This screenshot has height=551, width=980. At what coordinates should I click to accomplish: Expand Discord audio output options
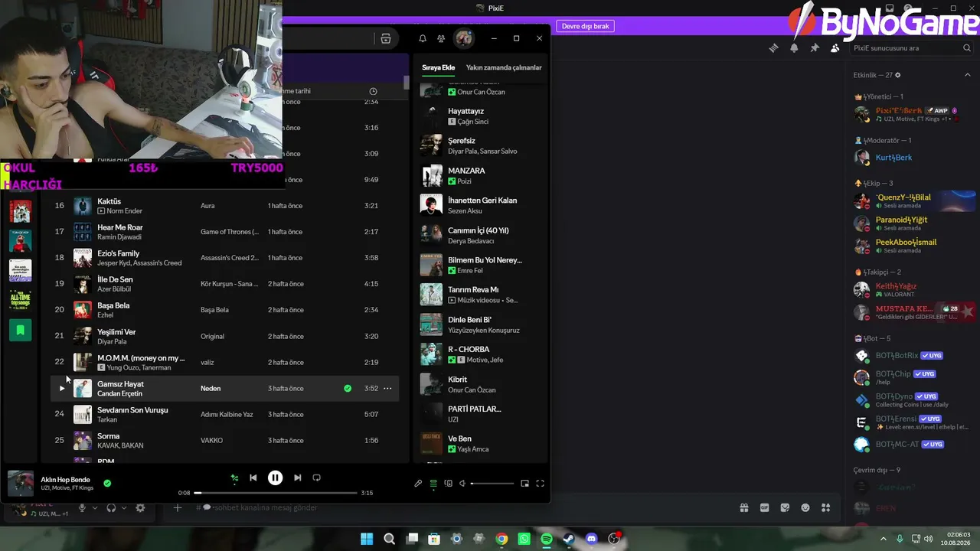(124, 508)
